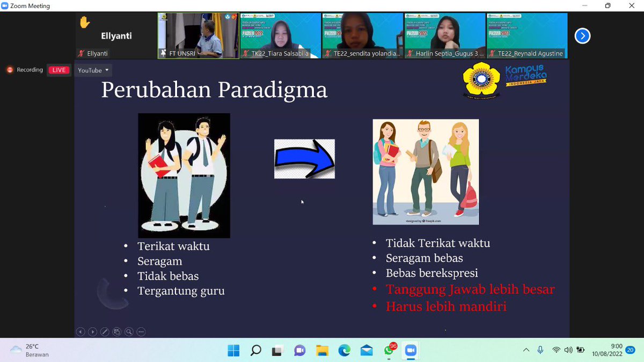Open Task View on taskbar
Image resolution: width=644 pixels, height=362 pixels.
(277, 351)
